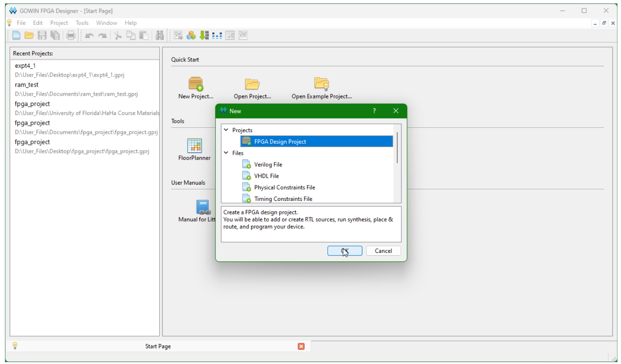This screenshot has width=621, height=364.
Task: Collapse the Projects tree node
Action: (x=226, y=130)
